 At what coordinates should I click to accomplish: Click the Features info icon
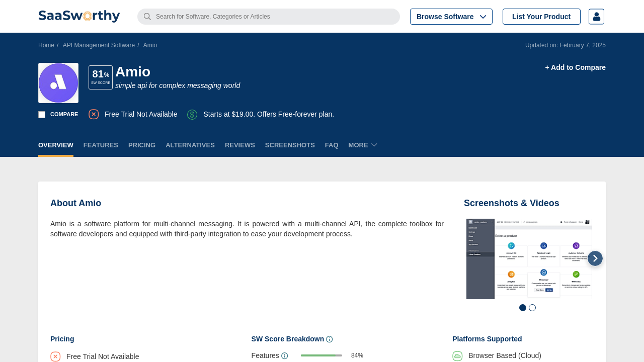tap(285, 356)
